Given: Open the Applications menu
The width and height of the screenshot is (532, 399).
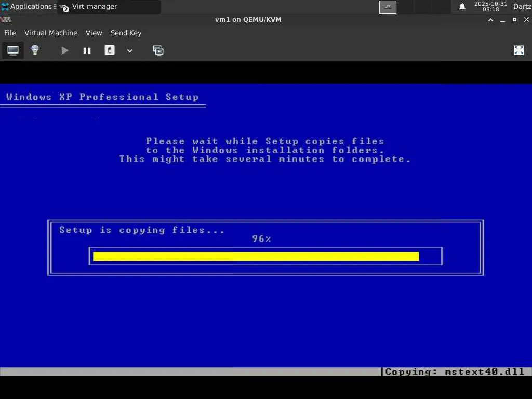Looking at the screenshot, I should coord(29,6).
